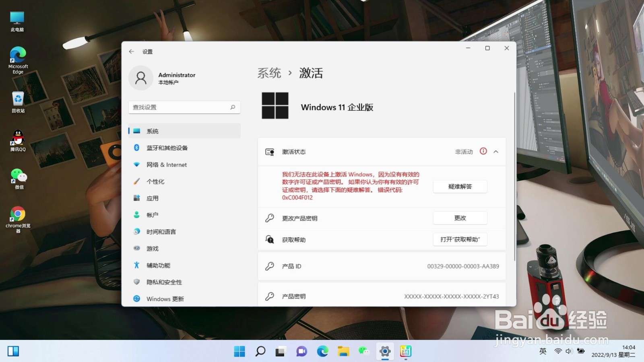The image size is (644, 362).
Task: Select 个性化 in sidebar
Action: tap(184, 181)
